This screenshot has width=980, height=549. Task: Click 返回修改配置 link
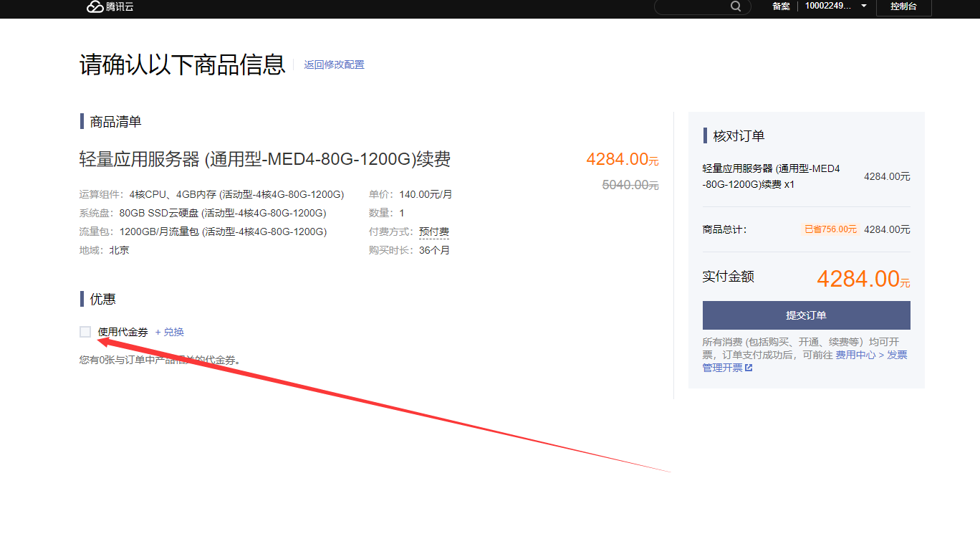pos(334,65)
